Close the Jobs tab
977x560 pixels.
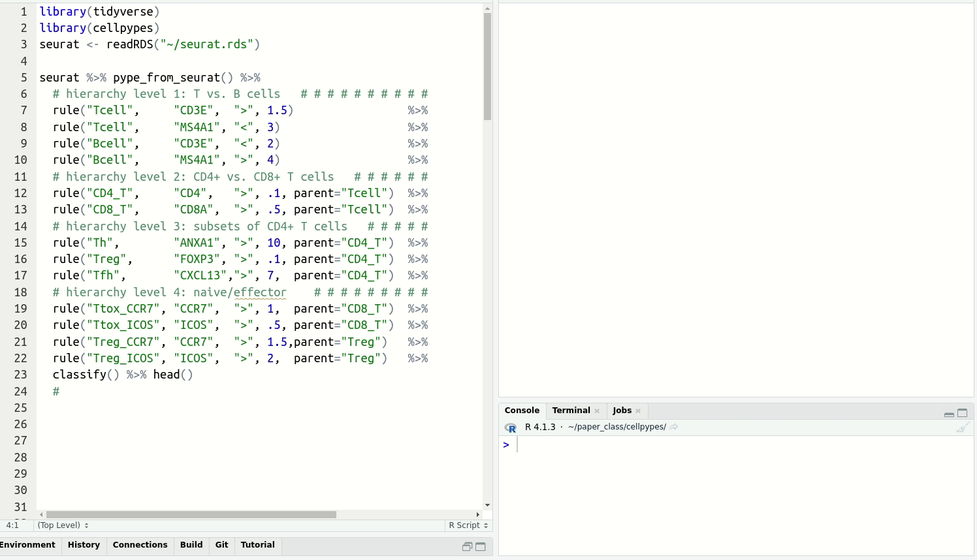pos(638,411)
